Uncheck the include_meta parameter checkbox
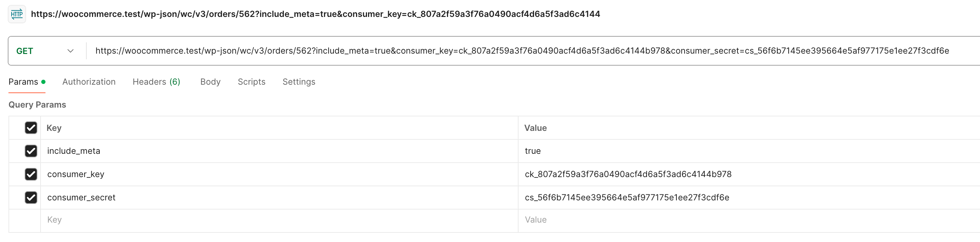The height and width of the screenshot is (242, 980). click(x=31, y=151)
